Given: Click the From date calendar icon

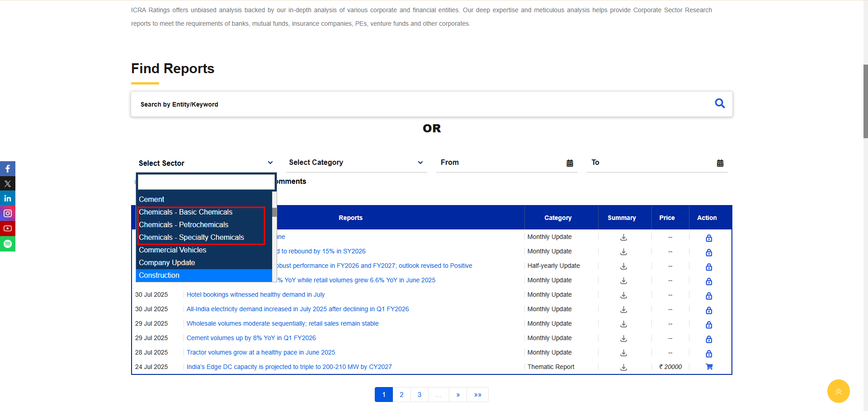Looking at the screenshot, I should [x=570, y=163].
